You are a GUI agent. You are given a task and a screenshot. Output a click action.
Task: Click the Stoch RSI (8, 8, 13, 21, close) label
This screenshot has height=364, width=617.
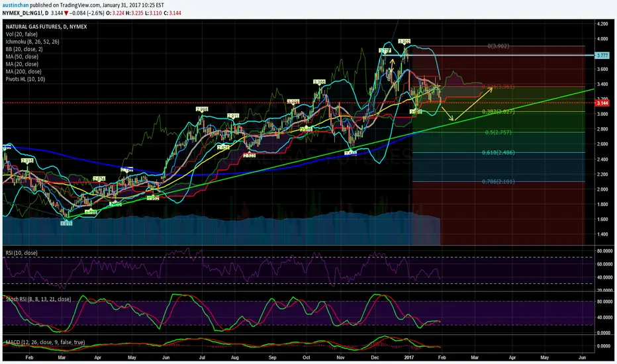point(38,299)
